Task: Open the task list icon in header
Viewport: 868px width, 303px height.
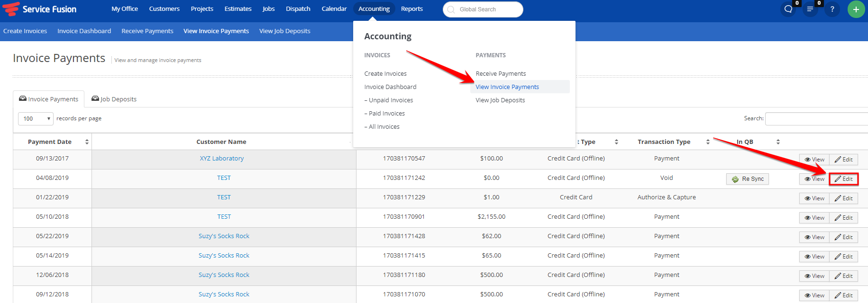Action: click(810, 9)
